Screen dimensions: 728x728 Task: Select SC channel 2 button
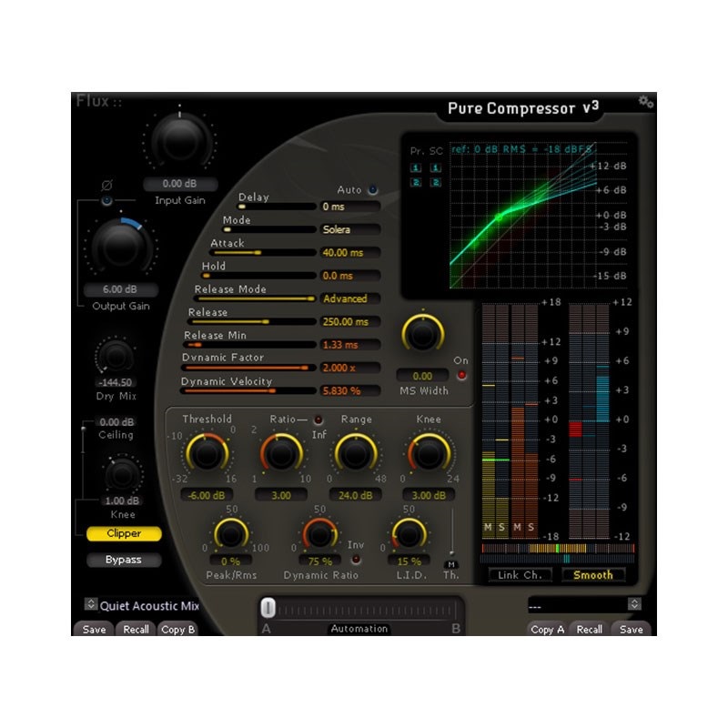(436, 183)
